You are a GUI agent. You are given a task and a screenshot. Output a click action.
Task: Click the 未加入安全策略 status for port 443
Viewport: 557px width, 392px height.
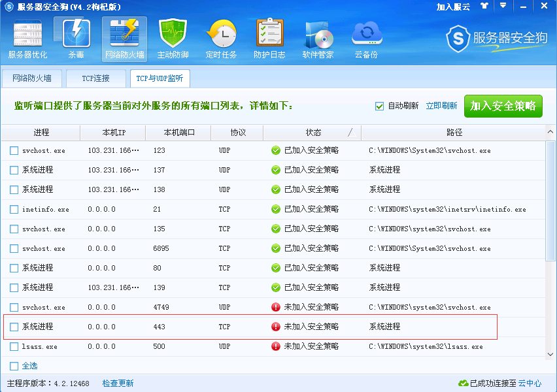pyautogui.click(x=311, y=327)
